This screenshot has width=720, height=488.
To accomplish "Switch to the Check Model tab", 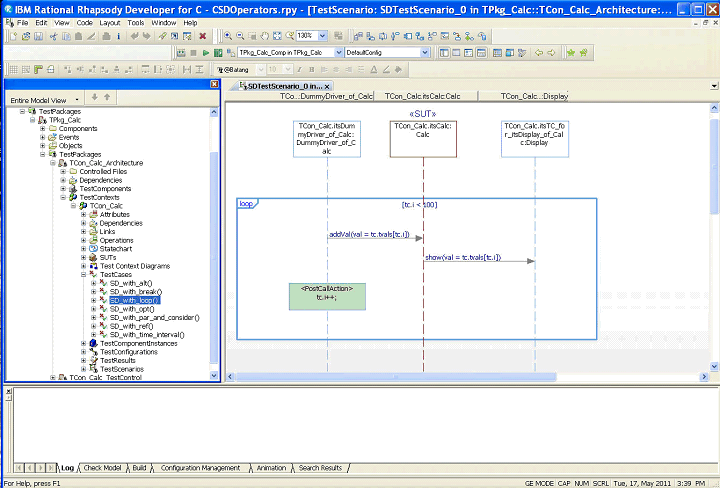I will point(102,468).
